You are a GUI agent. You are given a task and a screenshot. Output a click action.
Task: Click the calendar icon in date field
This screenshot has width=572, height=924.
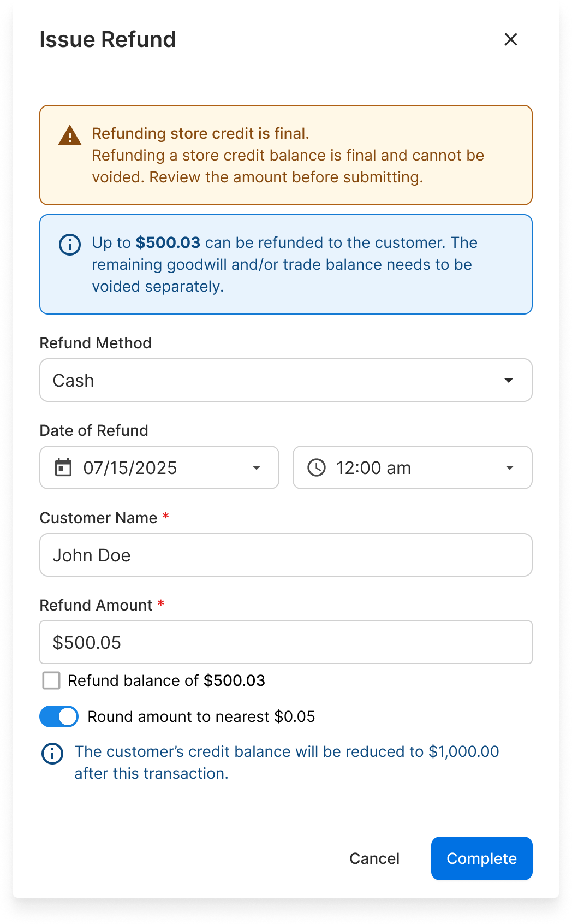(63, 467)
